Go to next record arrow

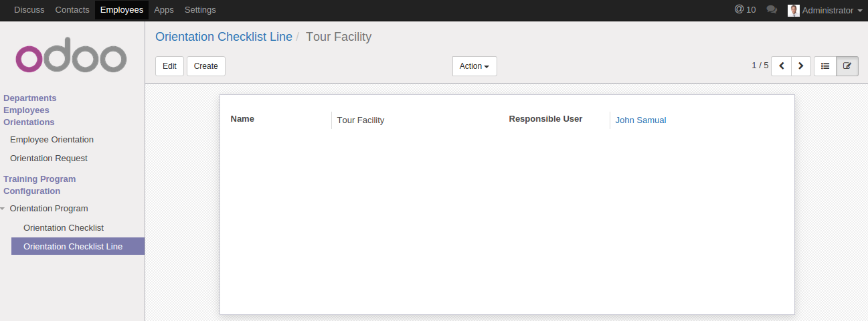tap(801, 66)
